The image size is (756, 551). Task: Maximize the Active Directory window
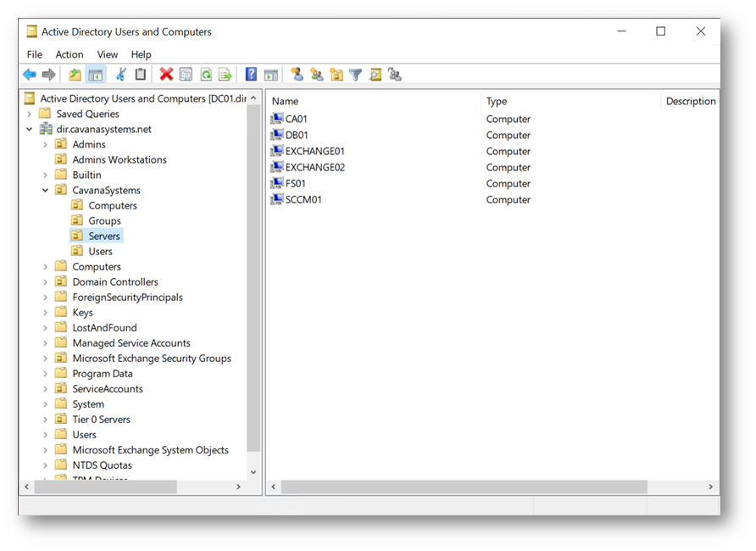660,31
